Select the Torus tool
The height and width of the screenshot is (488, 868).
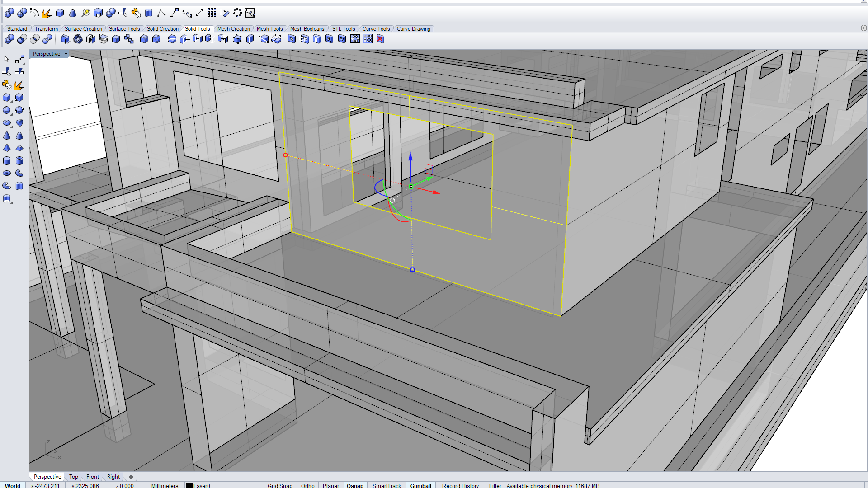coord(6,173)
